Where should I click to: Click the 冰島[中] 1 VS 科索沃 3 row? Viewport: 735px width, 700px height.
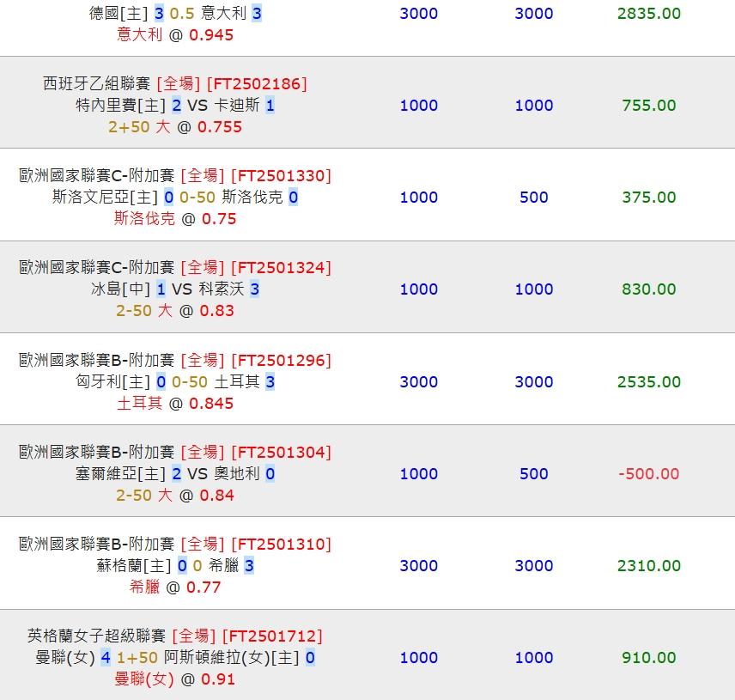click(175, 289)
